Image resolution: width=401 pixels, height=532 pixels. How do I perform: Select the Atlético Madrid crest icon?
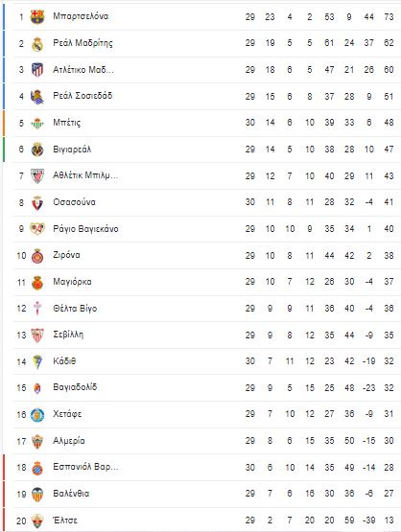pos(37,70)
